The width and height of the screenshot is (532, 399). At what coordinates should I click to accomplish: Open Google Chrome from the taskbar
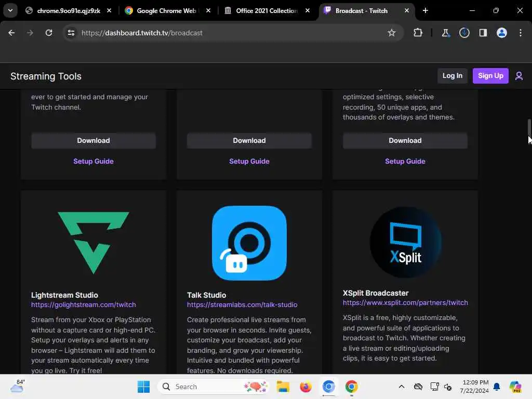[352, 387]
